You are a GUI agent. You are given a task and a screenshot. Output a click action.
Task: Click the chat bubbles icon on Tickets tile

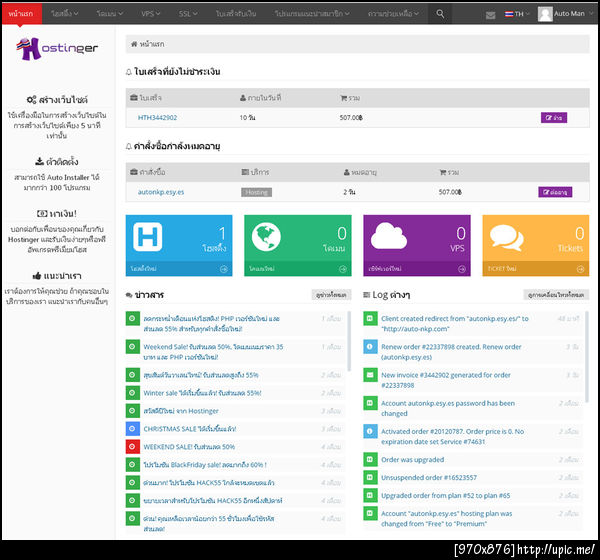[x=507, y=237]
